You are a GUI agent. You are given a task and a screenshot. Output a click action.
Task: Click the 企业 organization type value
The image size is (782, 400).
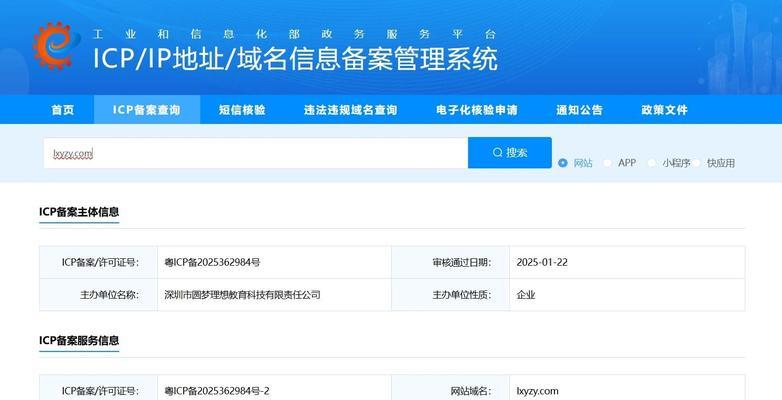pos(526,295)
